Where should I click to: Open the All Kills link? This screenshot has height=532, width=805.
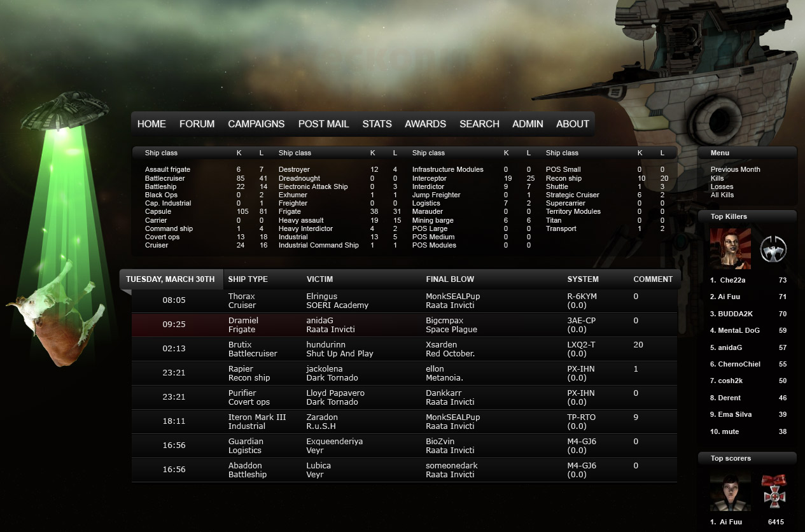722,195
